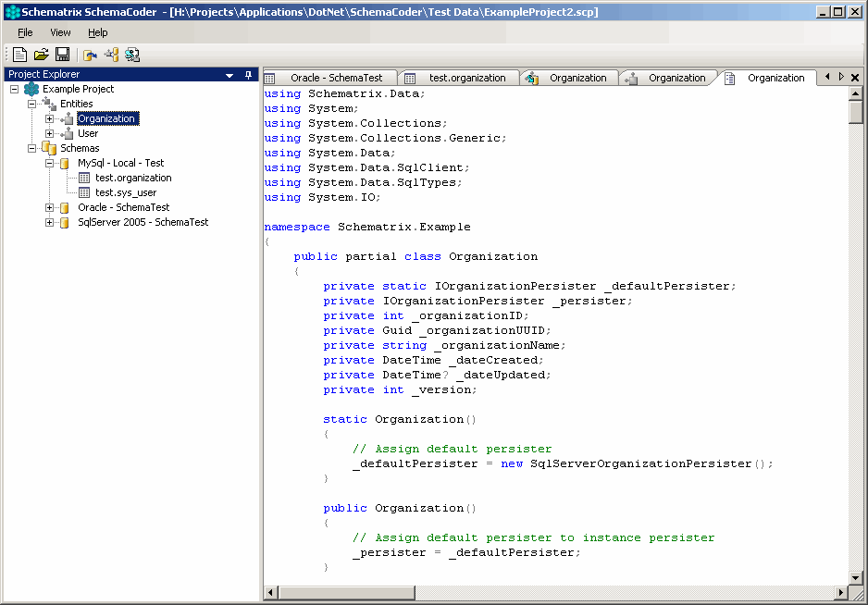Collapse the MySql - Local - Test node
868x605 pixels.
point(50,163)
